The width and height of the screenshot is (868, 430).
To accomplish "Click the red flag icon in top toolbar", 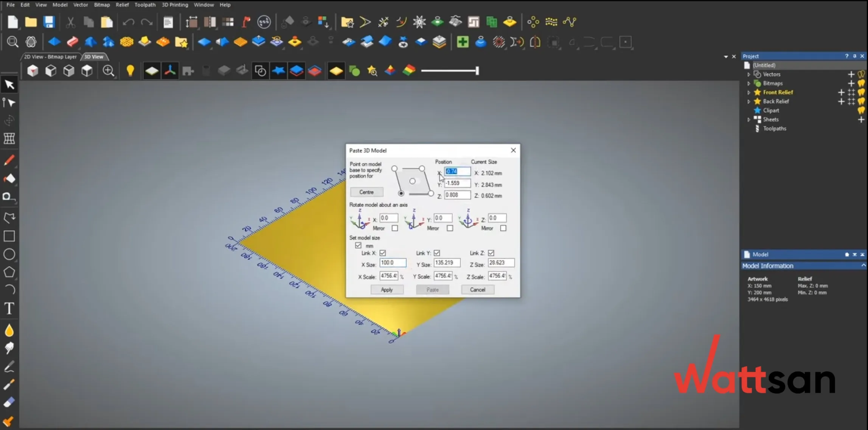I will coord(246,22).
